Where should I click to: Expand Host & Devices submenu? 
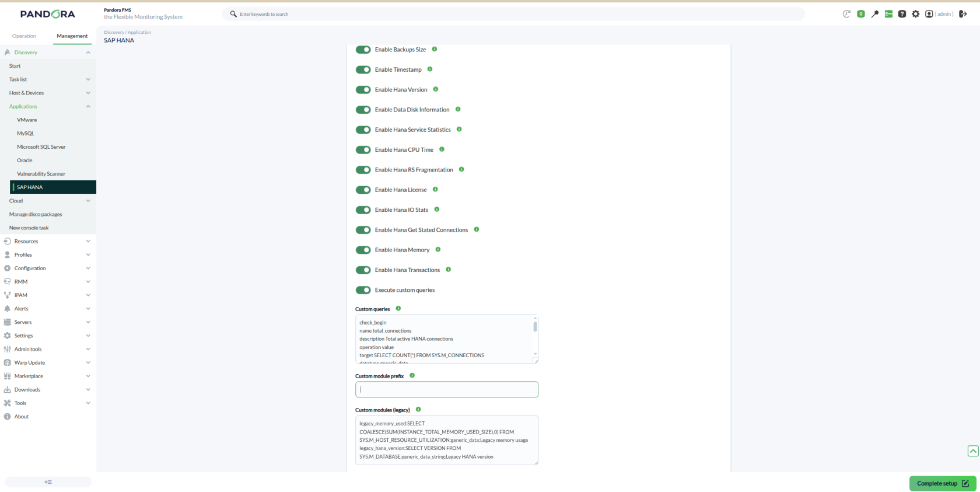[x=88, y=93]
